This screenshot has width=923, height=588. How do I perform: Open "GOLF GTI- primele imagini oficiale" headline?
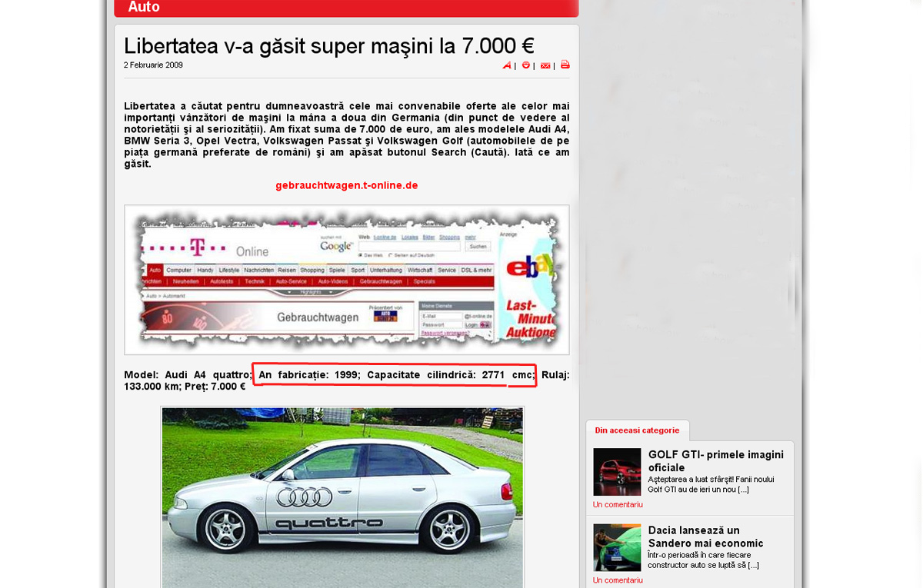pyautogui.click(x=716, y=461)
